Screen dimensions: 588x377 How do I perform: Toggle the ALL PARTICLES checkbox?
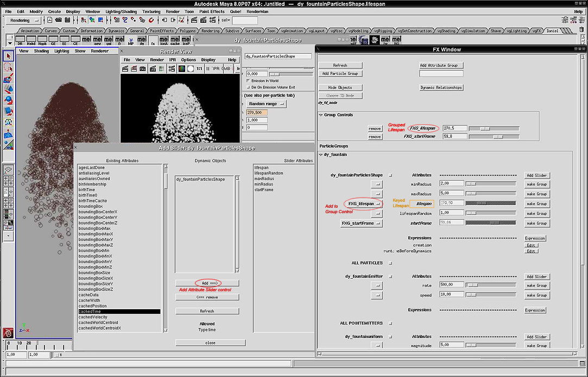(x=389, y=263)
